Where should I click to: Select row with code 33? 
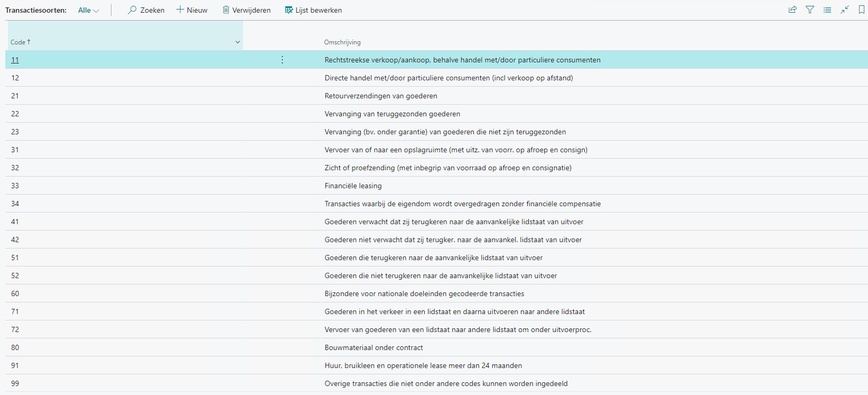click(15, 186)
